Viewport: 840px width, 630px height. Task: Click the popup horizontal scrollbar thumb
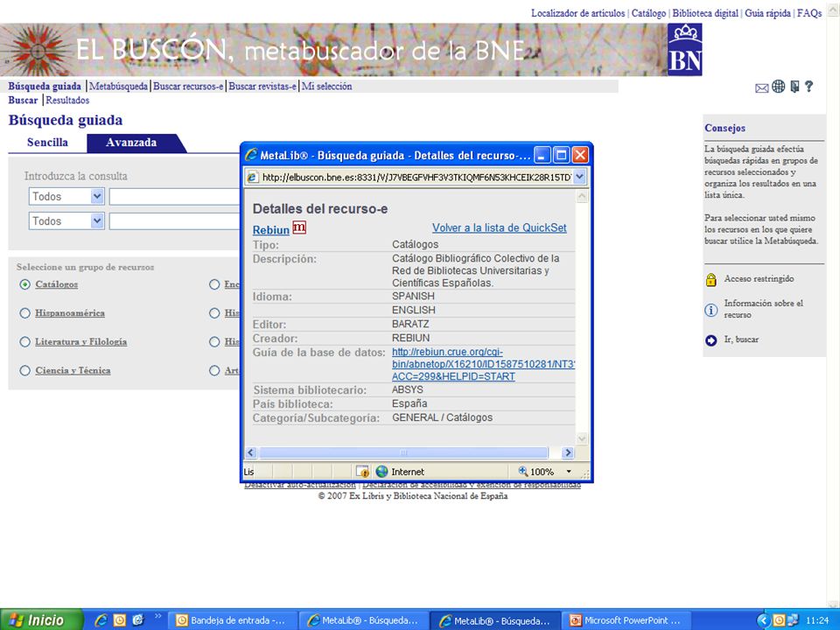click(x=403, y=452)
